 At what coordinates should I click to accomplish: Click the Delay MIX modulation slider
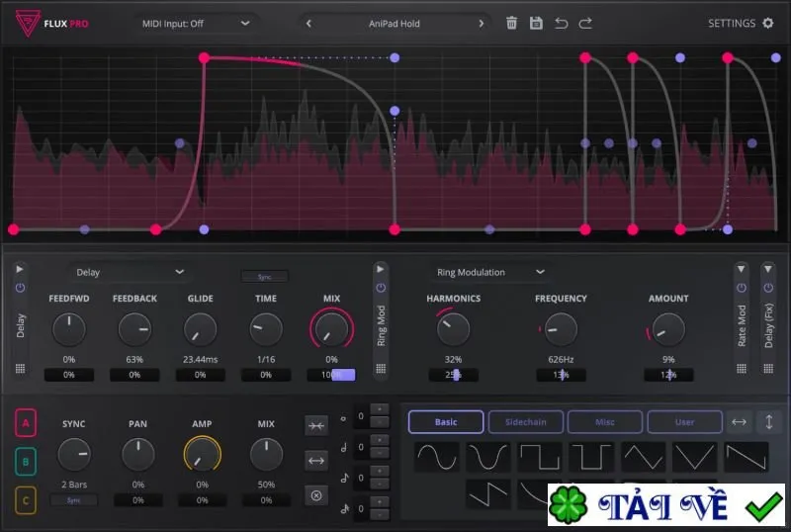[x=331, y=375]
